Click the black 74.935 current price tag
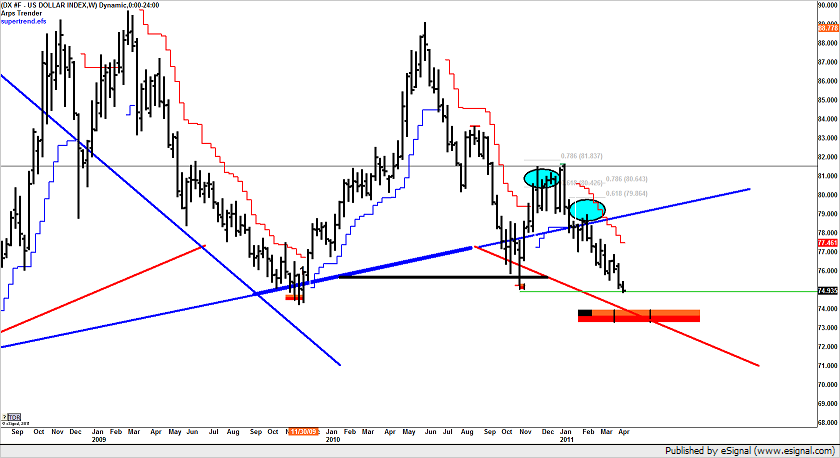This screenshot has width=840, height=458. 826,291
